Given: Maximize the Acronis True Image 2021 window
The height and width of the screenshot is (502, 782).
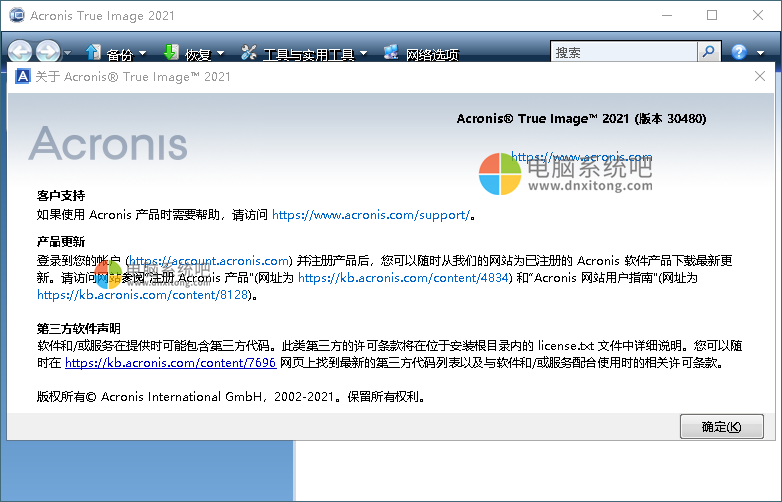Looking at the screenshot, I should (x=712, y=15).
